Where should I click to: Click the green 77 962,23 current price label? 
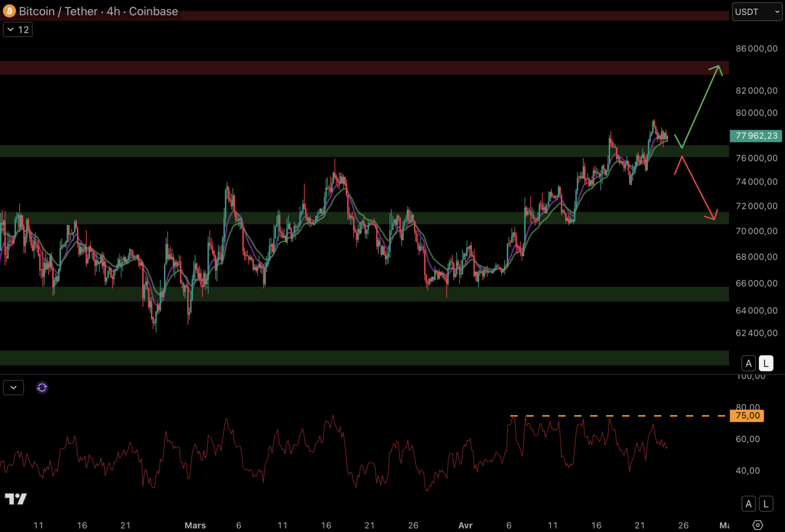click(x=756, y=136)
